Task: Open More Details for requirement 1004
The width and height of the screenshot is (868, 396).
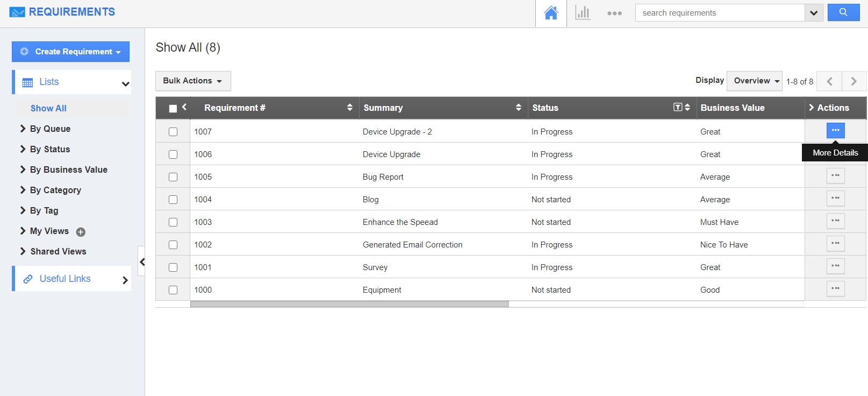Action: point(835,198)
